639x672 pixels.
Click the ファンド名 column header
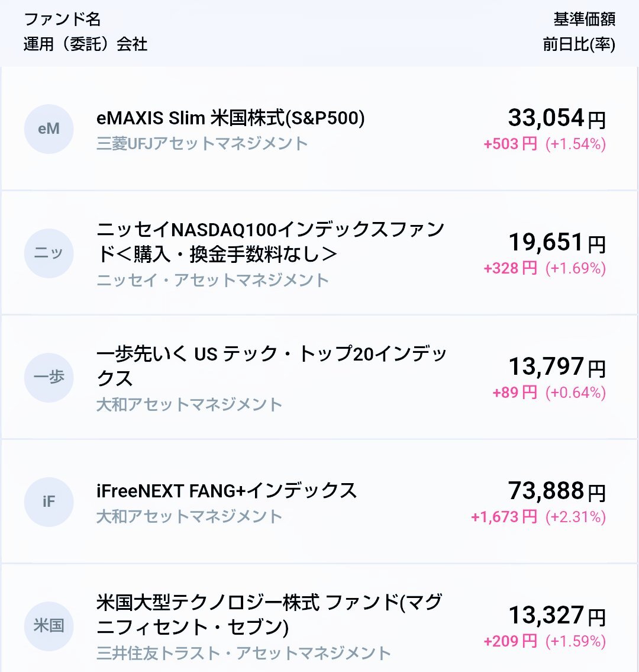click(x=62, y=20)
